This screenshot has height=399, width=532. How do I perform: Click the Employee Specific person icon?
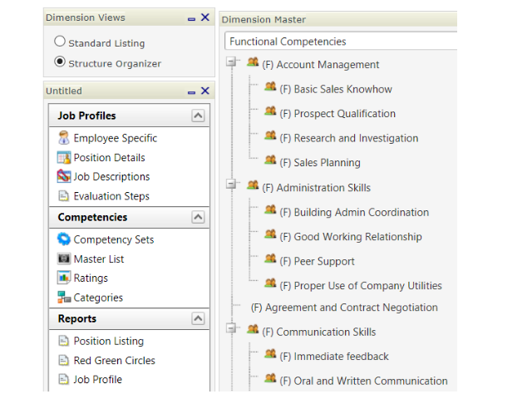coord(64,138)
